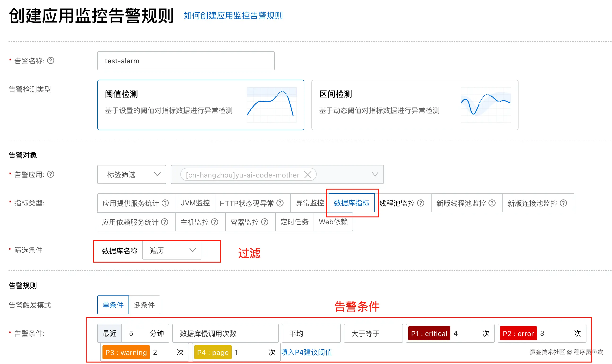The height and width of the screenshot is (364, 612).
Task: Click help icon on 新版连接池监控 tab
Action: [x=563, y=203]
